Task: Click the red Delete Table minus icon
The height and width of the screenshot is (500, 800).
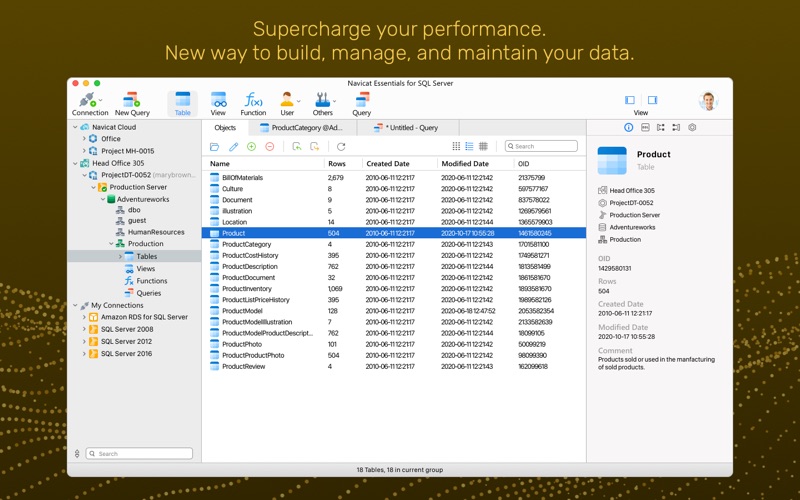Action: 270,146
